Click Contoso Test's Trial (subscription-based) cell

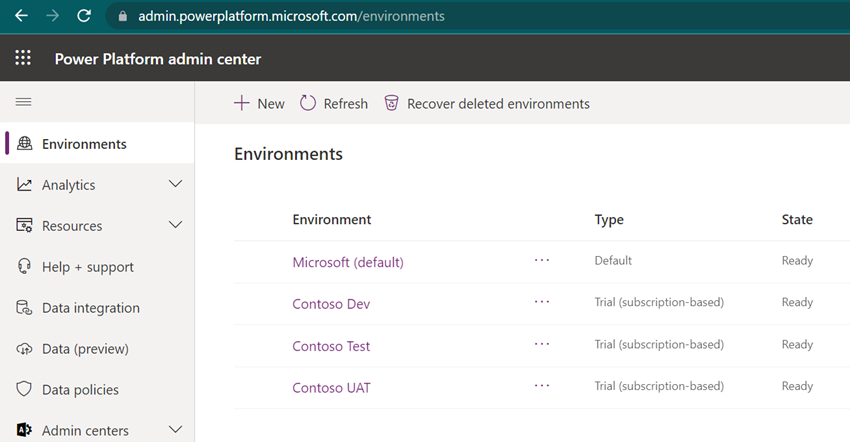pos(659,344)
